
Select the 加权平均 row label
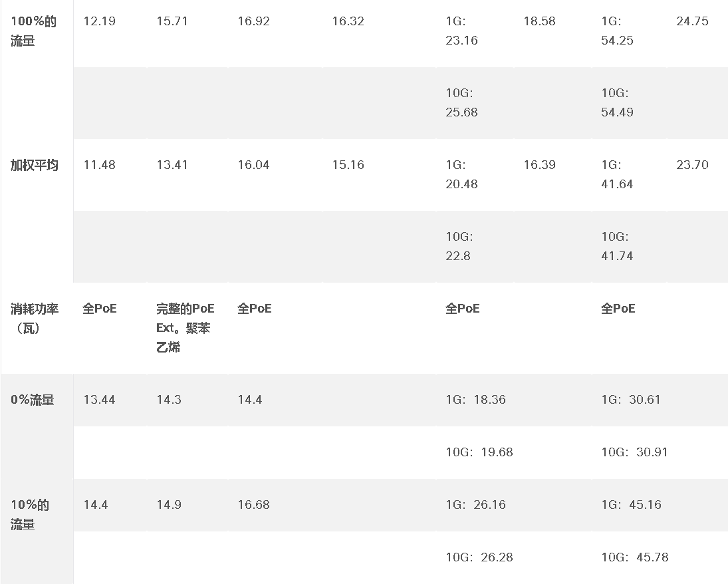coord(35,165)
